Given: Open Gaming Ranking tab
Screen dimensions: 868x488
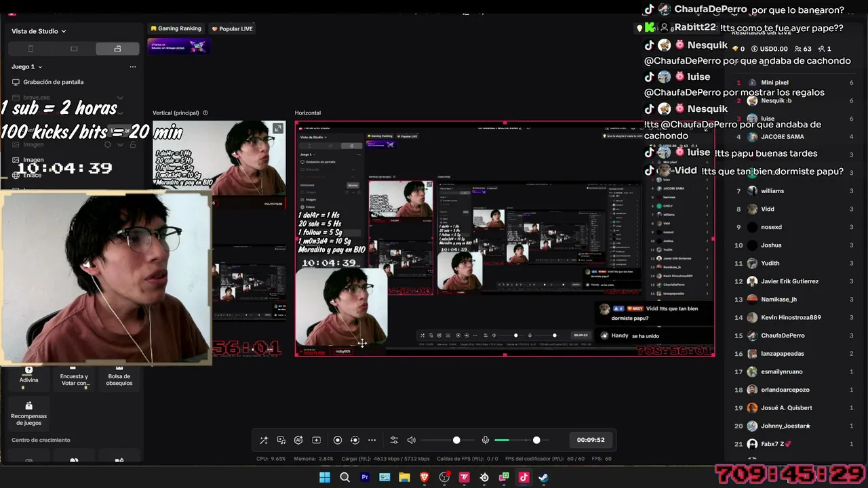Looking at the screenshot, I should coord(176,28).
